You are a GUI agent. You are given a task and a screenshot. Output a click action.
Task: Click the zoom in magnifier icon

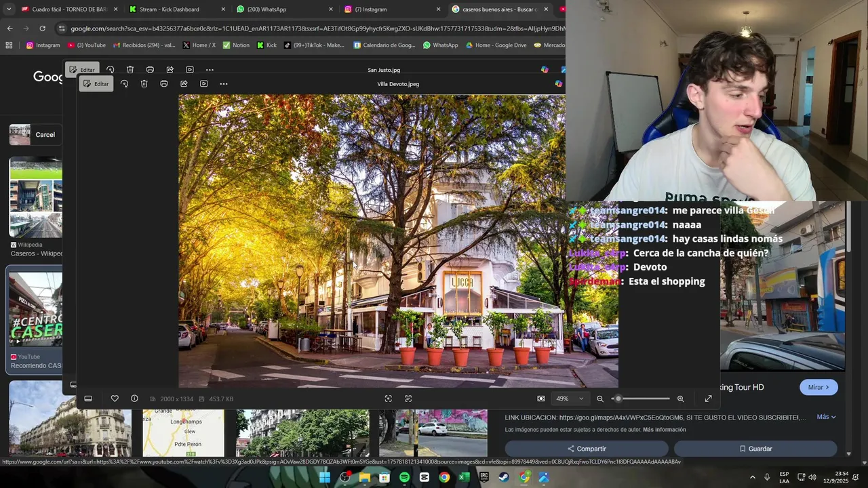pos(681,399)
